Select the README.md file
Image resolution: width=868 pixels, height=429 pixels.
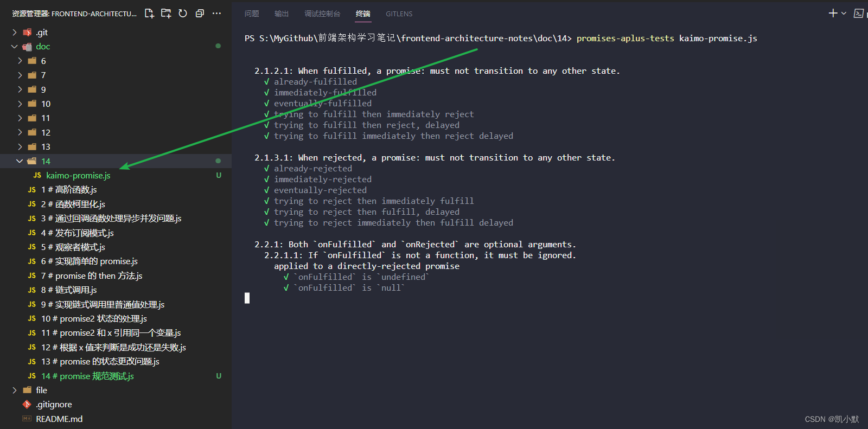tap(59, 419)
